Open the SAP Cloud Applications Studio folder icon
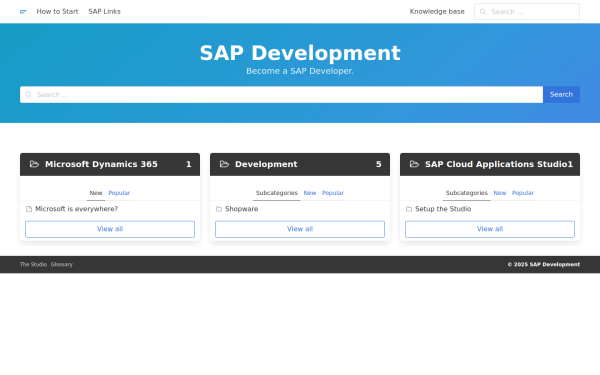Screen dimensions: 600x375 [414, 164]
